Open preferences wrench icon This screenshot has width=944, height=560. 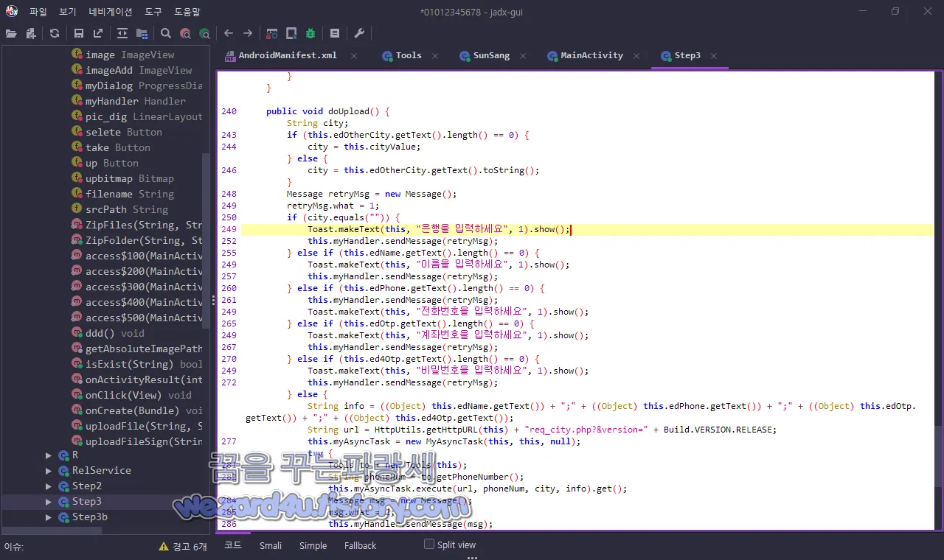359,33
